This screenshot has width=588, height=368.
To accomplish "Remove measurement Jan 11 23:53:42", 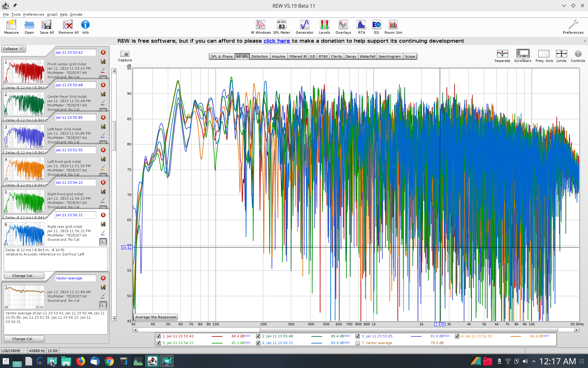I will coord(103,52).
